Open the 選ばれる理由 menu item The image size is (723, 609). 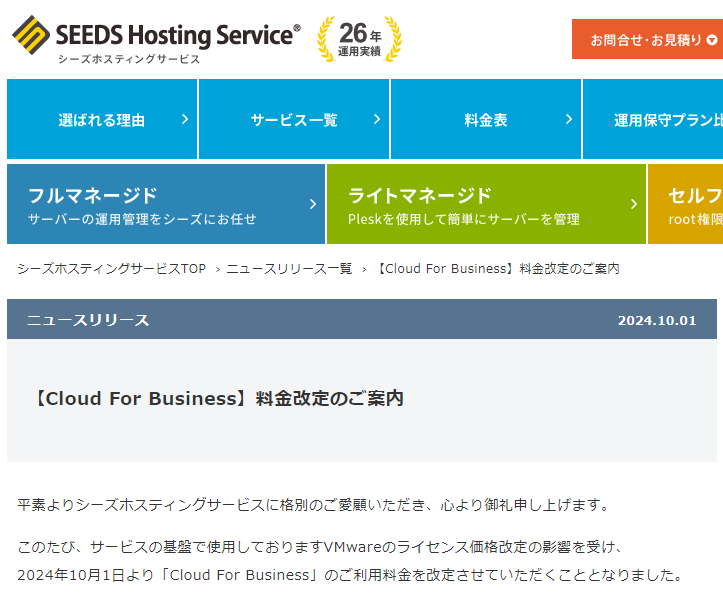pyautogui.click(x=102, y=119)
